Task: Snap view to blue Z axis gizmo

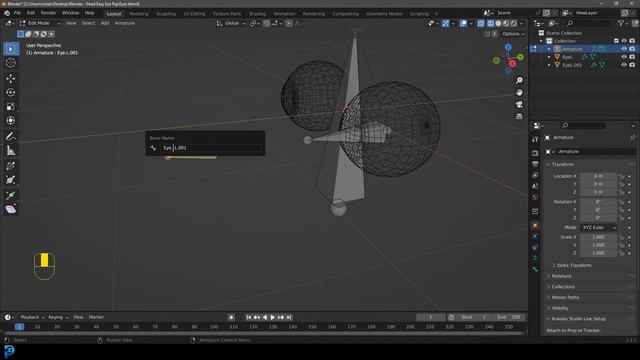Action: point(508,47)
